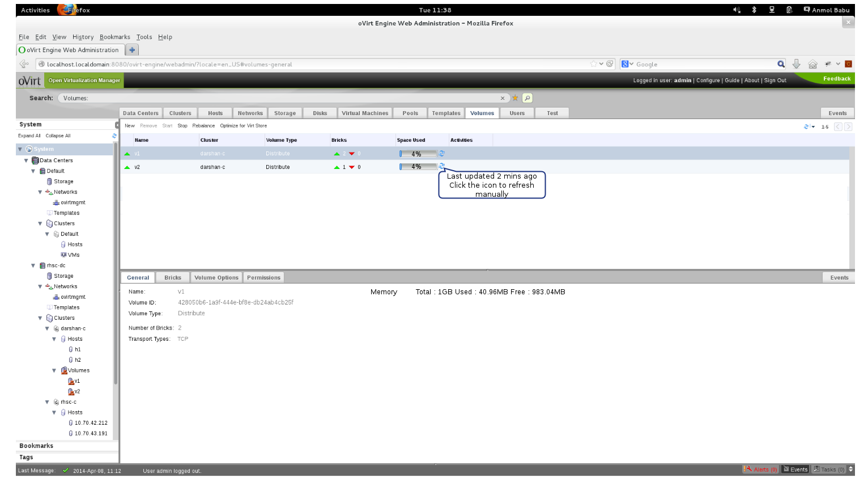The height and width of the screenshot is (482, 868).
Task: Click the Rebalance action button
Action: point(203,126)
